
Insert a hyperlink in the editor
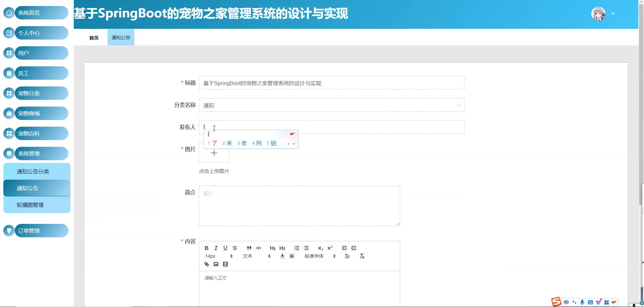207,264
